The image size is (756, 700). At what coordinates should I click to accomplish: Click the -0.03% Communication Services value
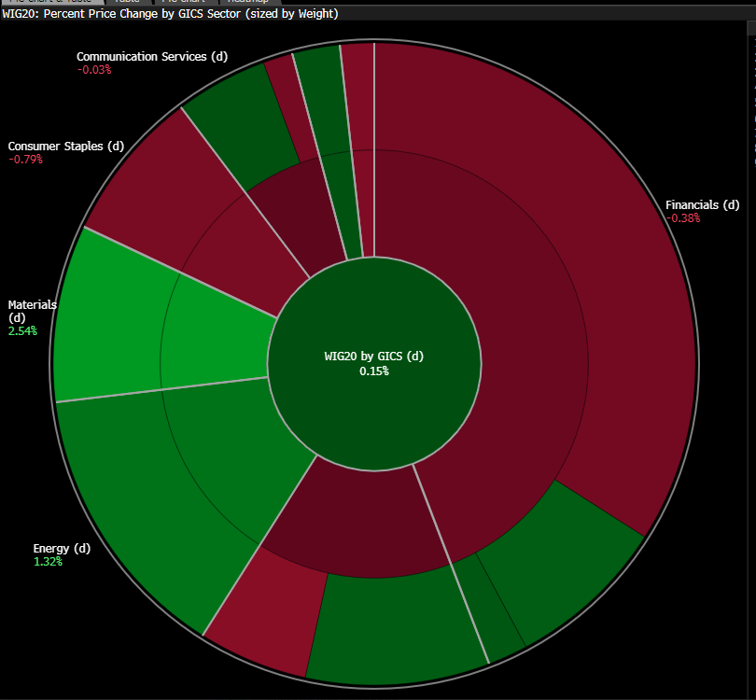pos(94,70)
